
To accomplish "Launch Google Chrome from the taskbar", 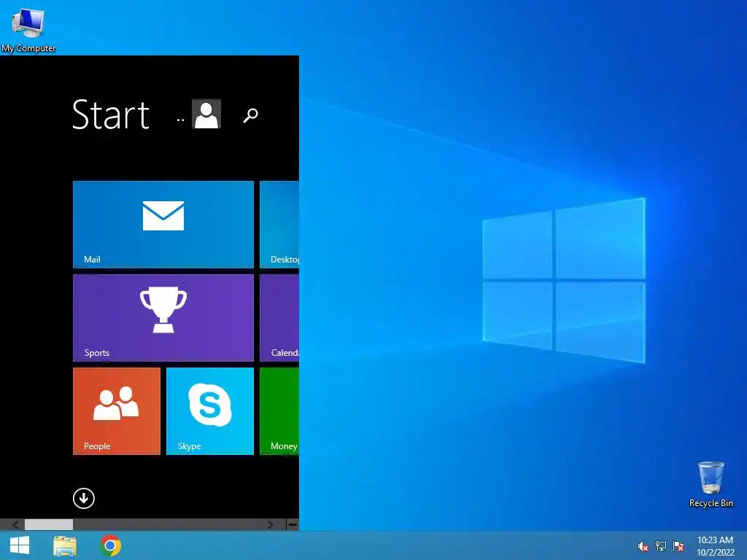I will point(110,545).
